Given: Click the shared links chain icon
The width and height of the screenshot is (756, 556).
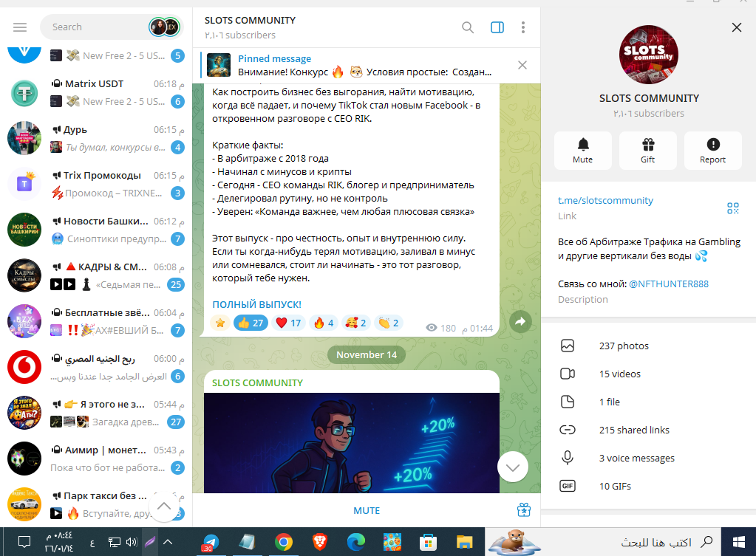Looking at the screenshot, I should [x=568, y=430].
